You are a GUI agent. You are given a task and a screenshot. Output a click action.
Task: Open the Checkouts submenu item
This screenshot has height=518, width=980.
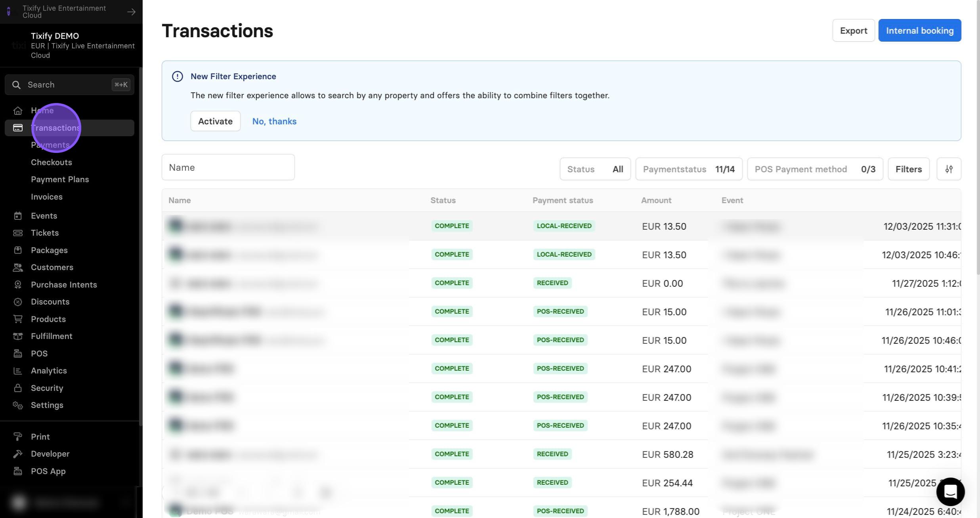[52, 162]
